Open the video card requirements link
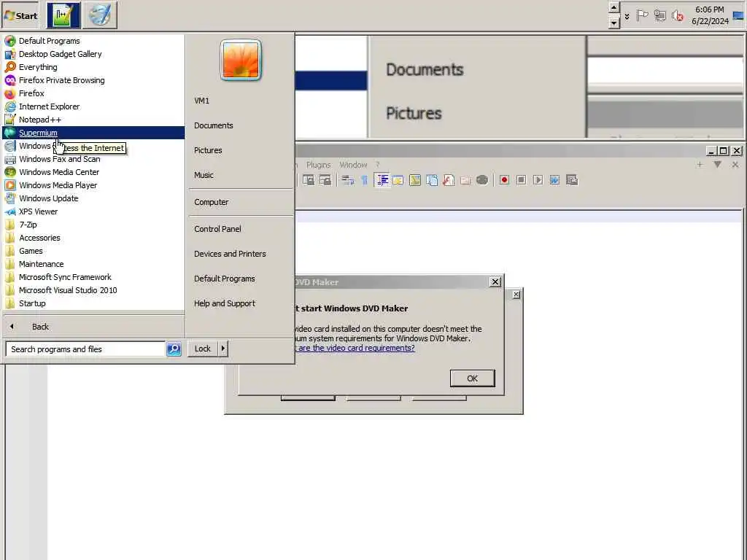This screenshot has height=560, width=747. tap(355, 348)
